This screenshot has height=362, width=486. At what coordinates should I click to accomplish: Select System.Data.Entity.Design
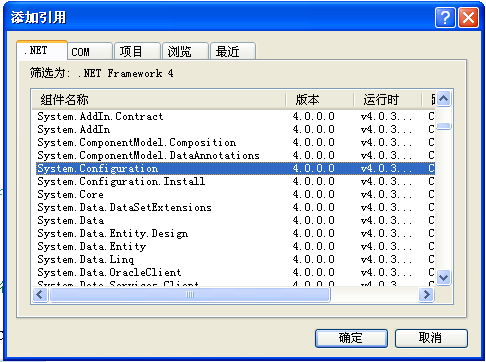click(235, 233)
